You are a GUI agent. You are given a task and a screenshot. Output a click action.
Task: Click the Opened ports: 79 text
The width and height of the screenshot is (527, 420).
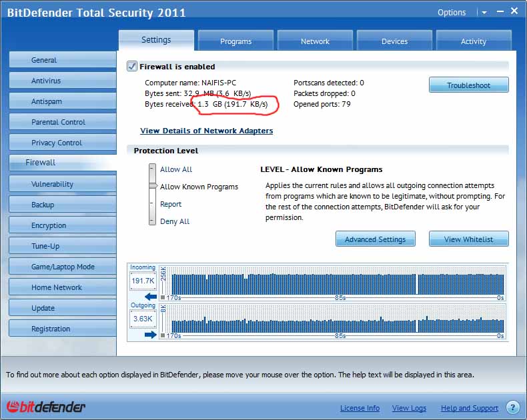point(322,104)
